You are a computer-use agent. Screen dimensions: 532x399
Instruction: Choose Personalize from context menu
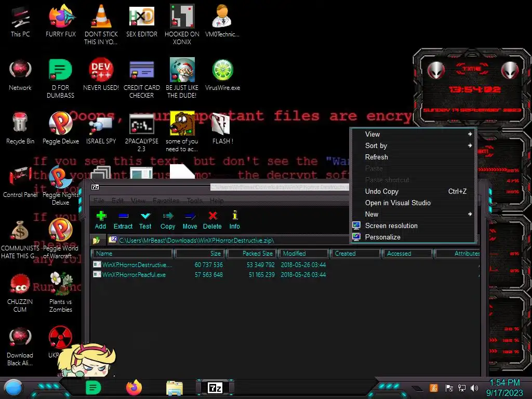tap(413, 237)
